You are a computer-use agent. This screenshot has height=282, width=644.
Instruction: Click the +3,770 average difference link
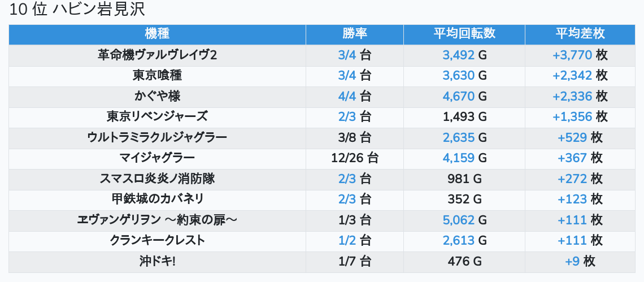pyautogui.click(x=572, y=55)
